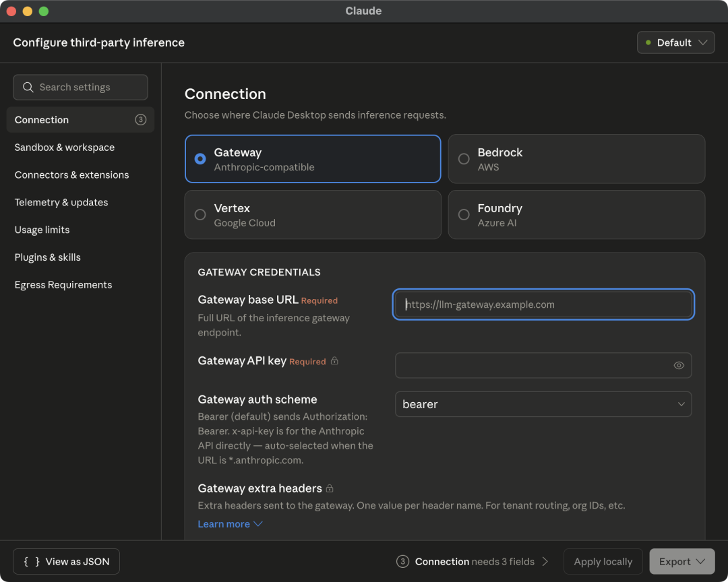Screen dimensions: 728x582
Task: Expand the Learn more chevron
Action: click(258, 524)
